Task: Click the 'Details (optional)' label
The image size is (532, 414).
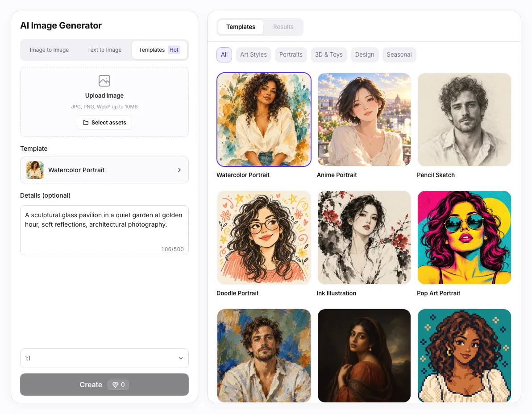Action: (x=45, y=195)
